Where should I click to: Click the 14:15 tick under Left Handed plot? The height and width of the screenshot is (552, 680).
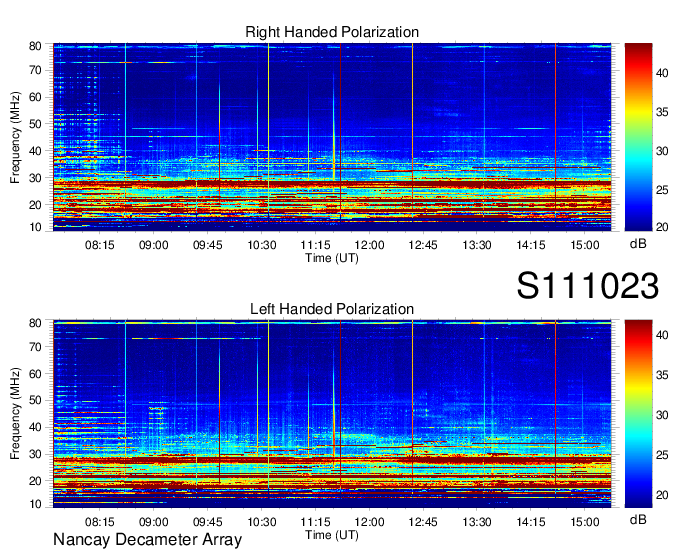(x=531, y=522)
